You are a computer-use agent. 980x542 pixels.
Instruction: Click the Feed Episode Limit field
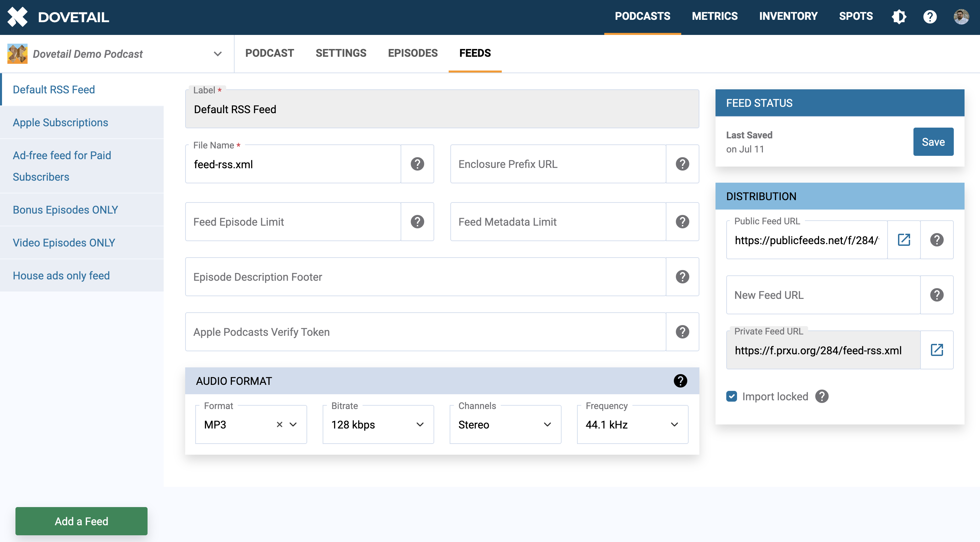coord(293,222)
